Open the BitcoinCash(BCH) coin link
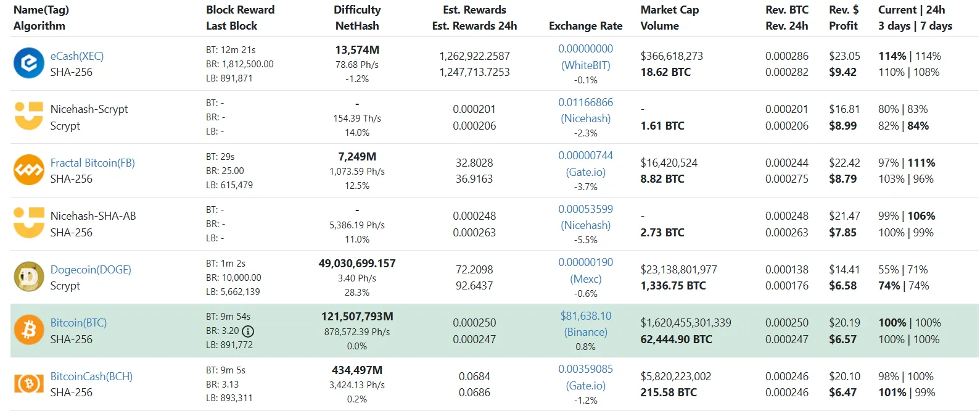The image size is (980, 416). (91, 376)
